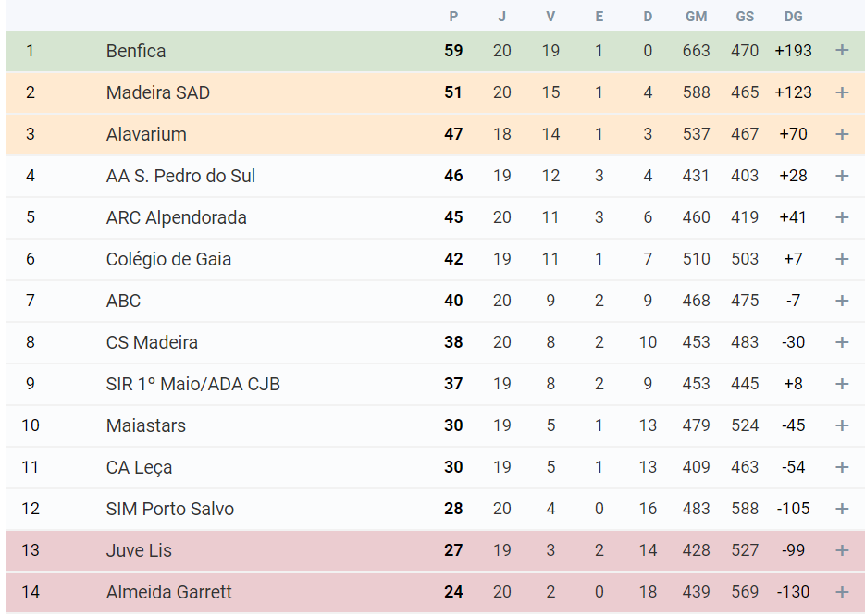Click the GM column header
Screen dimensions: 865x616
click(696, 17)
